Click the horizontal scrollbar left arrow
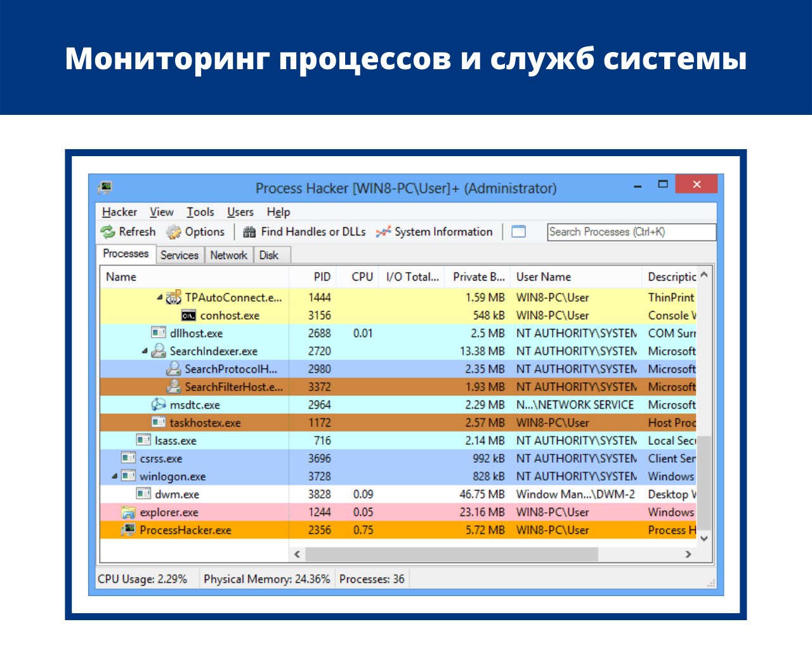 pyautogui.click(x=298, y=554)
